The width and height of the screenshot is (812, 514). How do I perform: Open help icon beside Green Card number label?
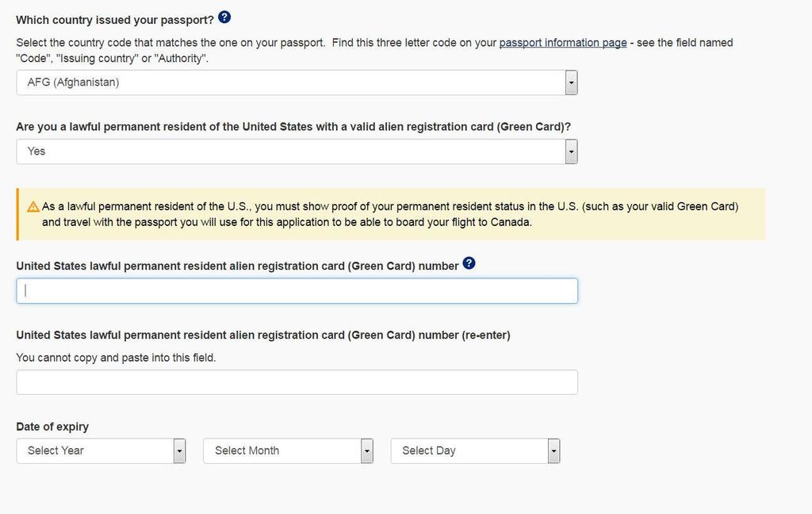click(469, 263)
